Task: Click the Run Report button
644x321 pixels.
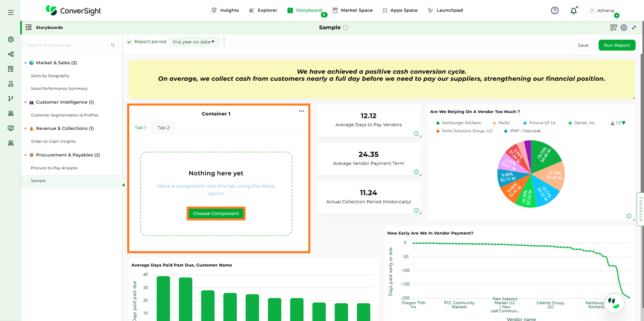Action: [x=617, y=45]
